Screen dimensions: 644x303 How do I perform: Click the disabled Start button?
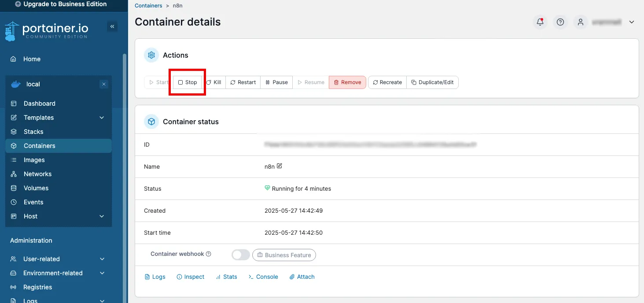[x=159, y=82]
